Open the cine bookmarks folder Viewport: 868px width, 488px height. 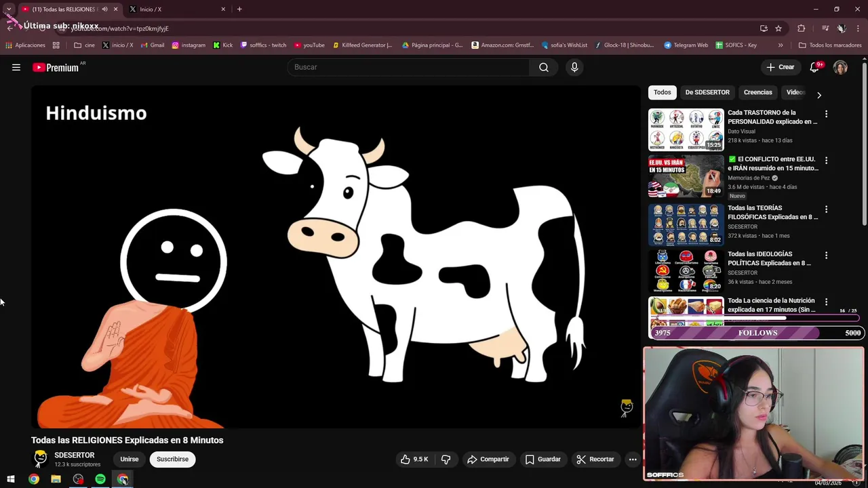pyautogui.click(x=85, y=45)
